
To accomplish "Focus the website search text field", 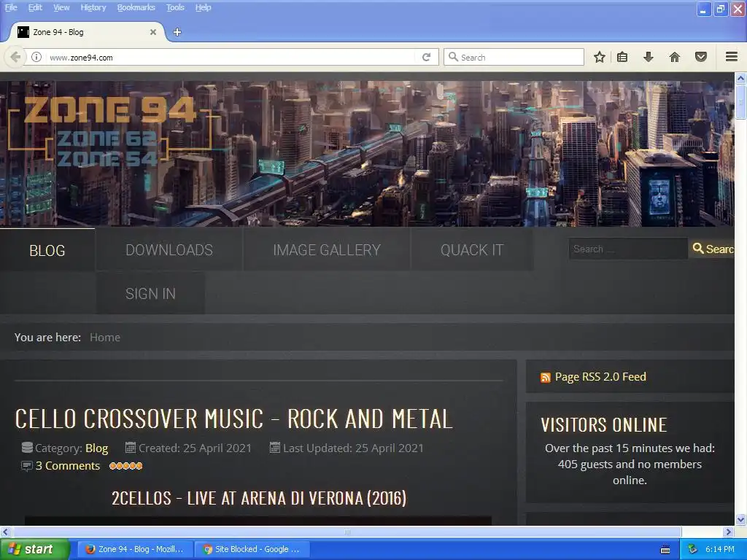I will click(628, 249).
